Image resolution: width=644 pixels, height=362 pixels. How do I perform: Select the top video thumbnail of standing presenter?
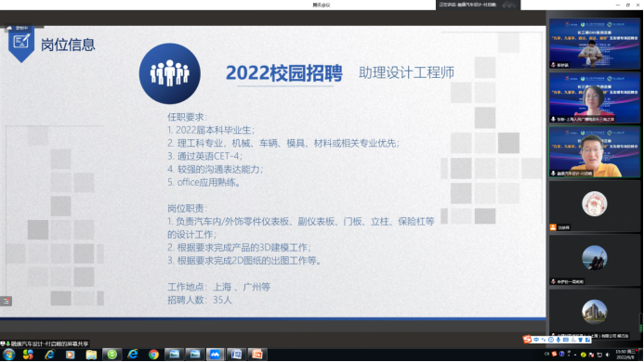point(595,44)
